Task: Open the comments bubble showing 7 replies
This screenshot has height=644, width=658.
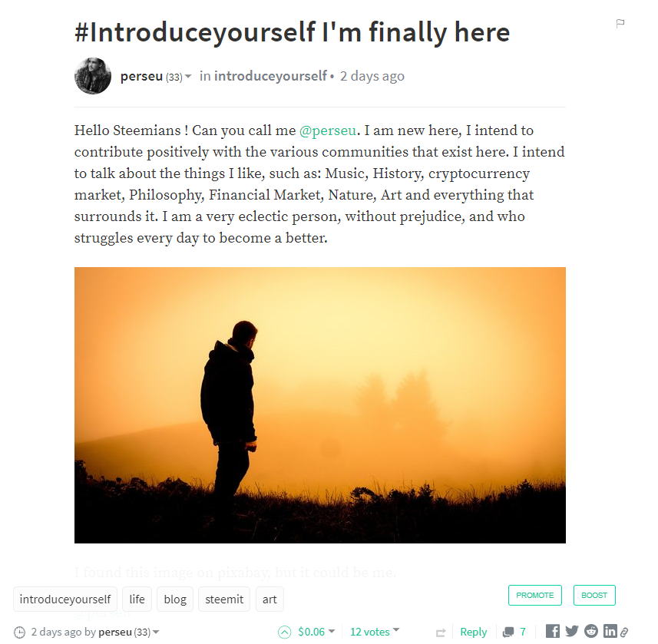Action: click(514, 632)
